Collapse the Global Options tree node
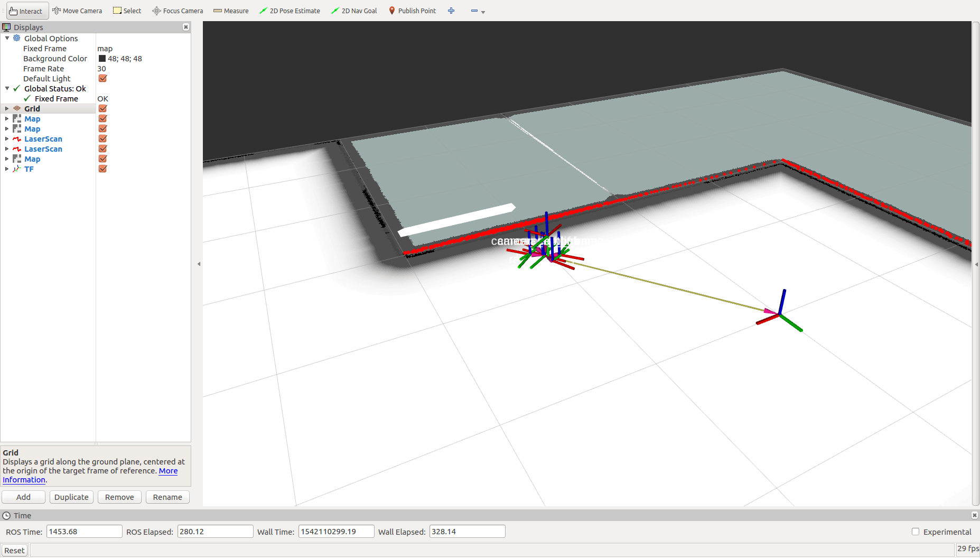 point(7,38)
